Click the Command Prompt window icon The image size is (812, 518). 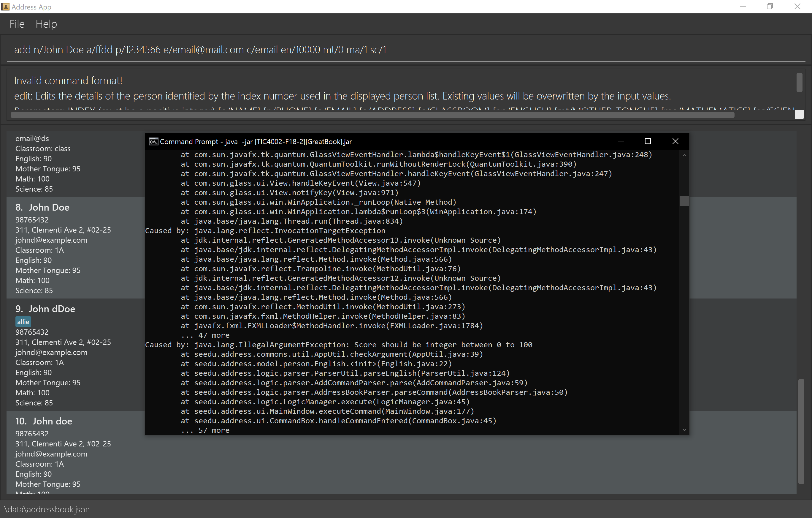tap(153, 141)
